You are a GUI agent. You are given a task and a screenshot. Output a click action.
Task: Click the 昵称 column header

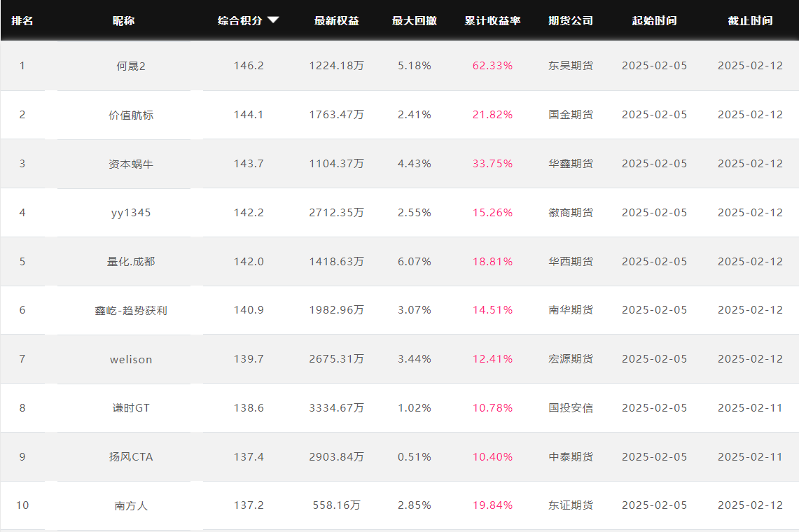click(x=124, y=20)
